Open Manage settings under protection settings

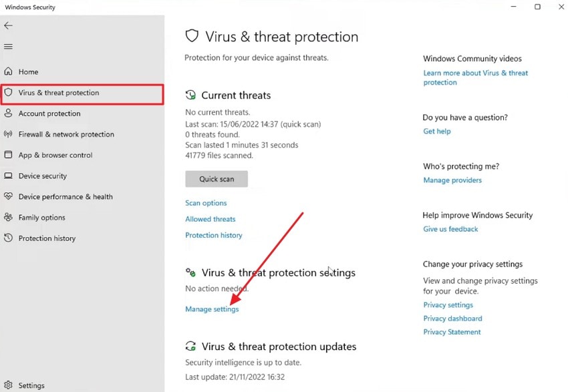coord(212,309)
